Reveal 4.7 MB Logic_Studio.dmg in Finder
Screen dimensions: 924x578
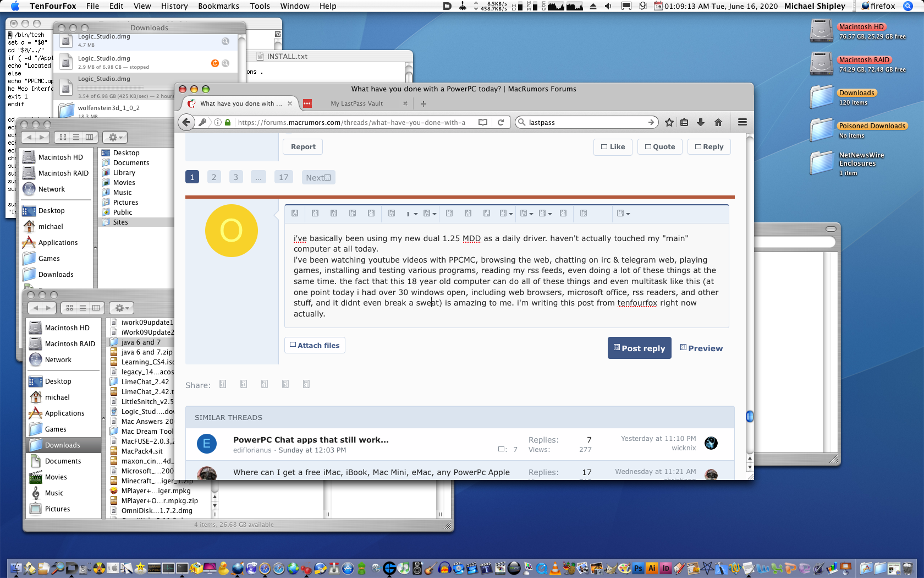(225, 41)
